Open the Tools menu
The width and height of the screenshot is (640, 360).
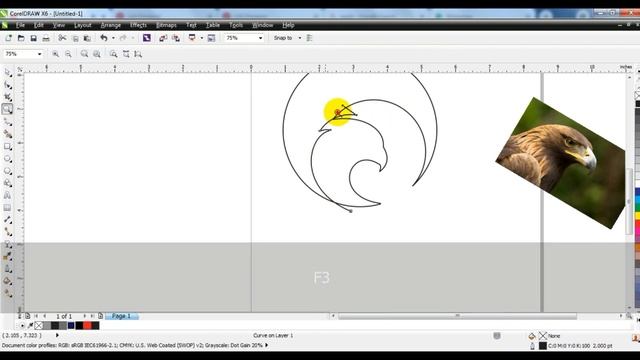[236, 25]
